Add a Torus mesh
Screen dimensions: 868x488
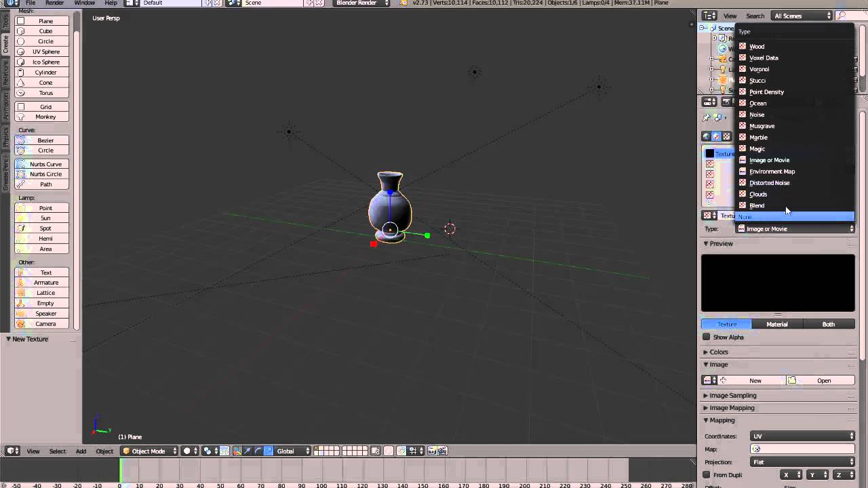coord(42,93)
